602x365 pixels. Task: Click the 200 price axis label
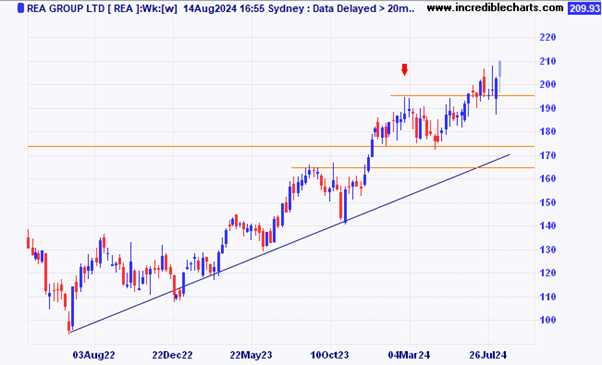[547, 84]
